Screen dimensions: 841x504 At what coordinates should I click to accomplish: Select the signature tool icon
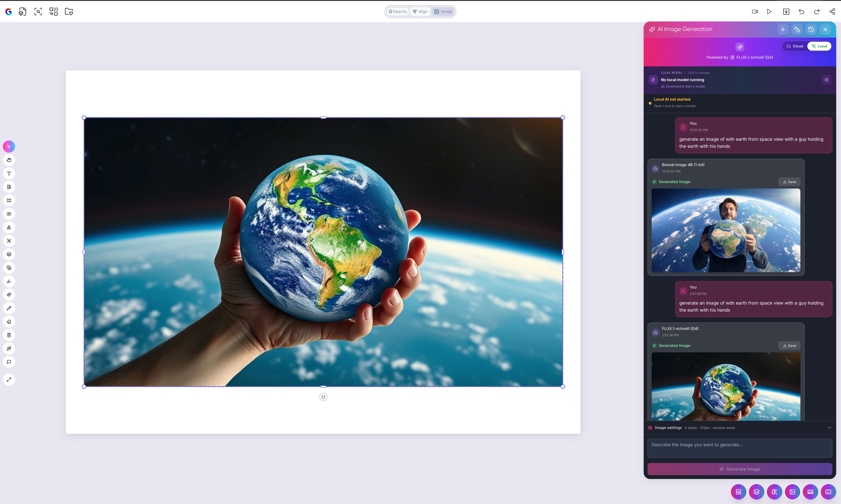[9, 281]
